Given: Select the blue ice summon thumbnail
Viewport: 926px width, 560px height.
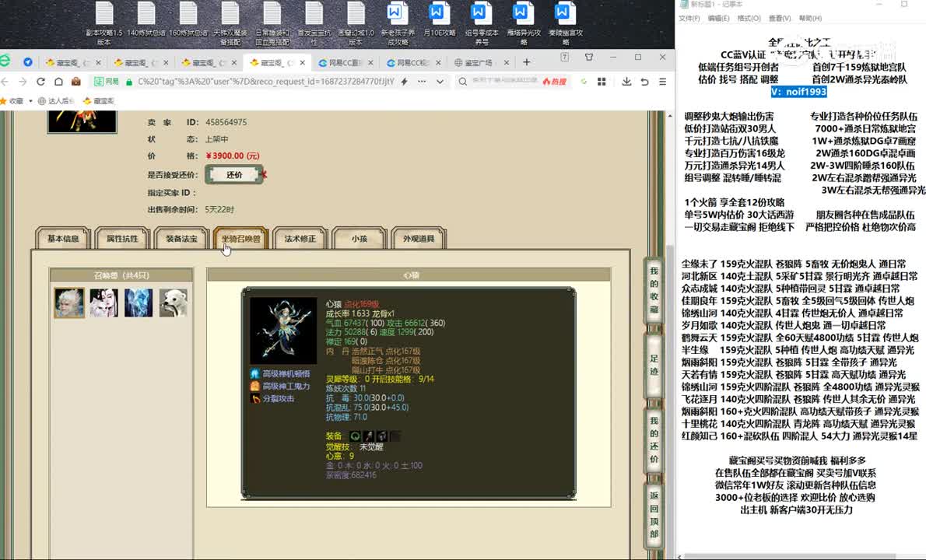Looking at the screenshot, I should pyautogui.click(x=139, y=303).
